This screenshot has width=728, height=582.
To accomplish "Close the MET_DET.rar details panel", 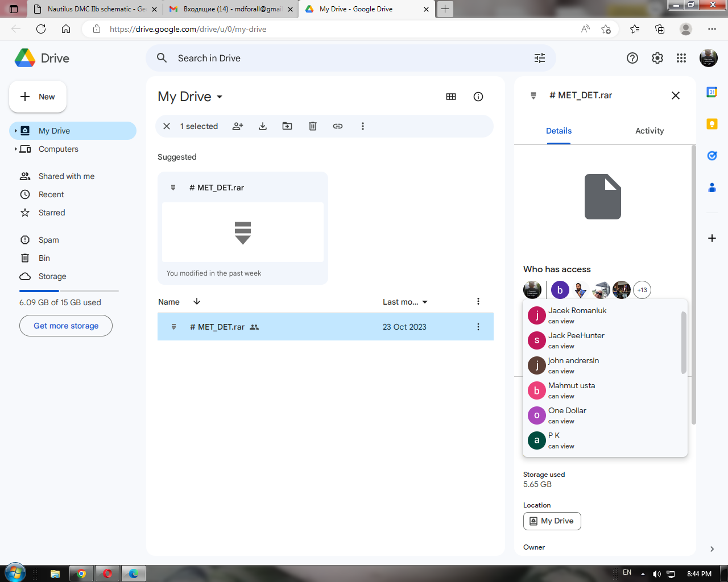I will (x=676, y=95).
